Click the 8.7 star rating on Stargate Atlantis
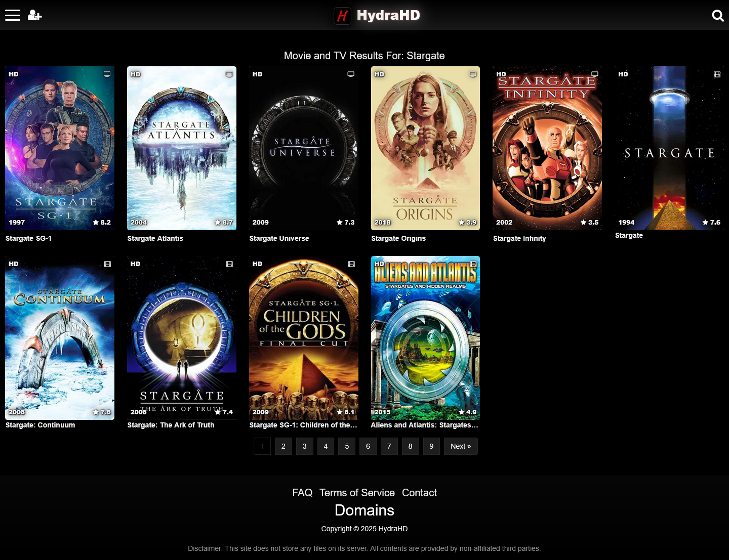The image size is (729, 560). tap(224, 222)
